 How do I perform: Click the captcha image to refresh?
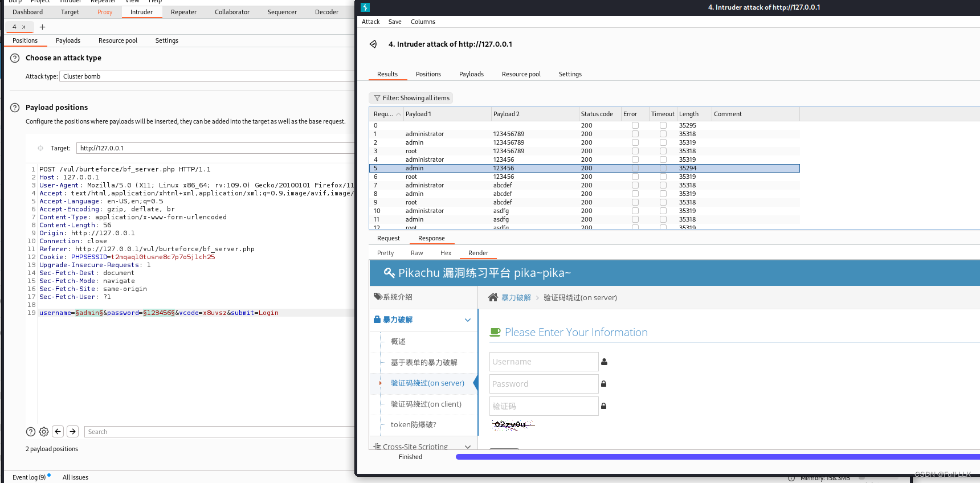(x=513, y=425)
